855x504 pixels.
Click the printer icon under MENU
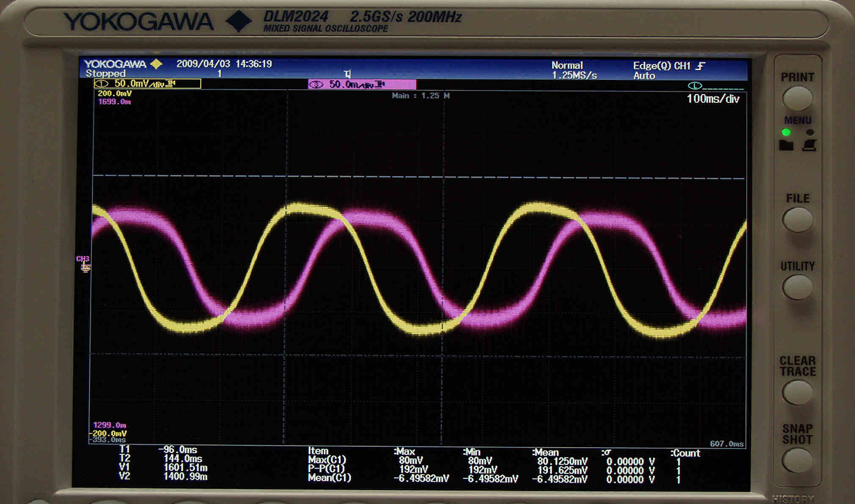(809, 146)
